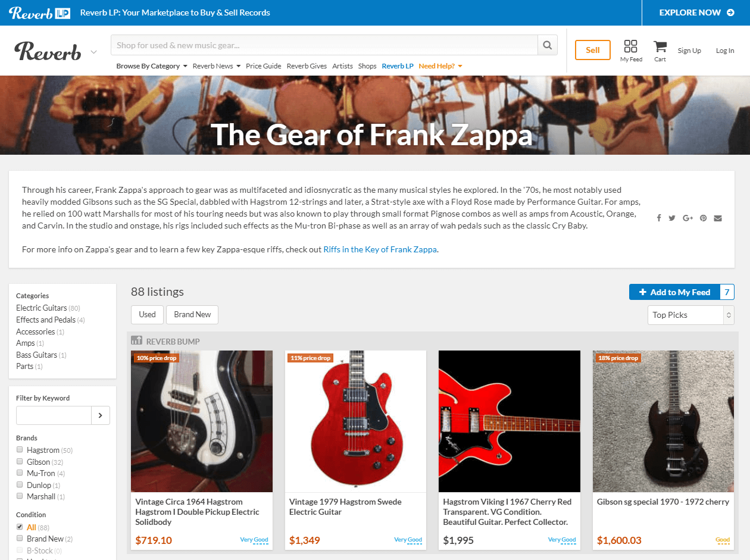Image resolution: width=750 pixels, height=560 pixels.
Task: Open the Need Help menu
Action: coord(436,66)
